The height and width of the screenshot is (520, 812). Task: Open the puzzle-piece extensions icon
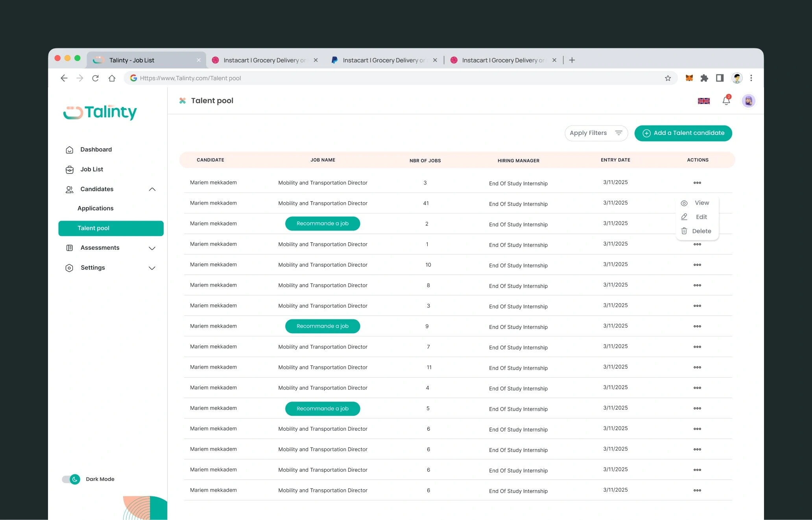(x=704, y=78)
